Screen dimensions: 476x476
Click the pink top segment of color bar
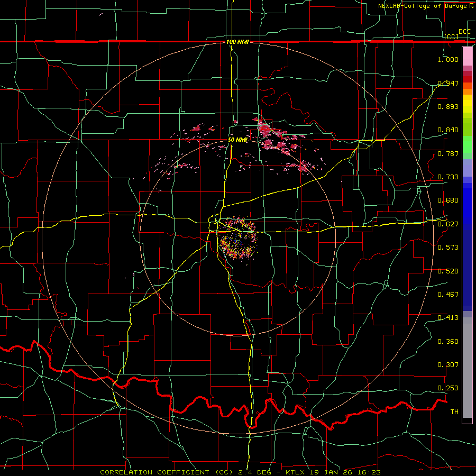click(467, 56)
